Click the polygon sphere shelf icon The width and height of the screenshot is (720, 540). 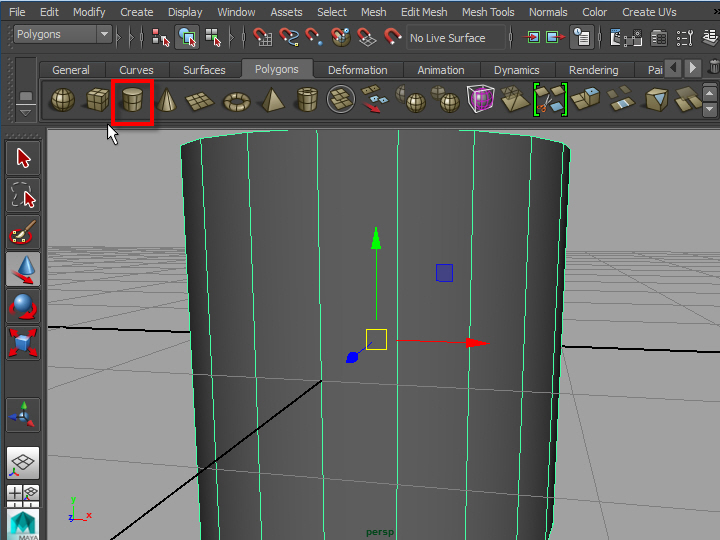[63, 101]
